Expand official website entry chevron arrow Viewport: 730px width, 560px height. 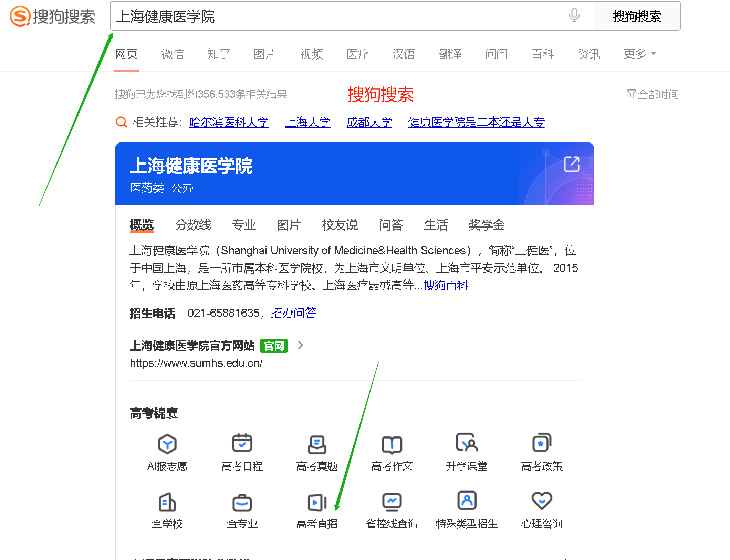(300, 345)
